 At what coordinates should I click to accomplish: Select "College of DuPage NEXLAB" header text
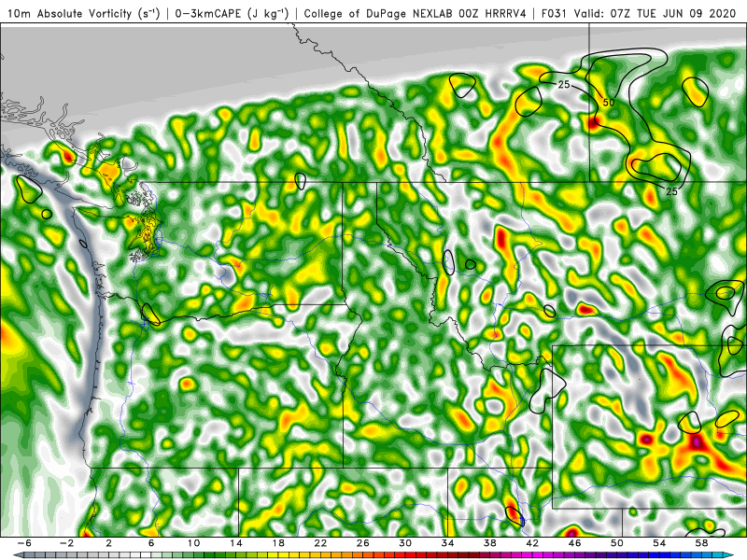pyautogui.click(x=379, y=14)
